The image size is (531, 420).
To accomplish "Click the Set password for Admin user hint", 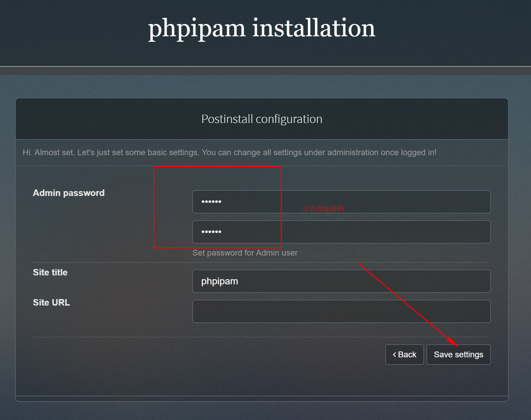I will pos(245,253).
